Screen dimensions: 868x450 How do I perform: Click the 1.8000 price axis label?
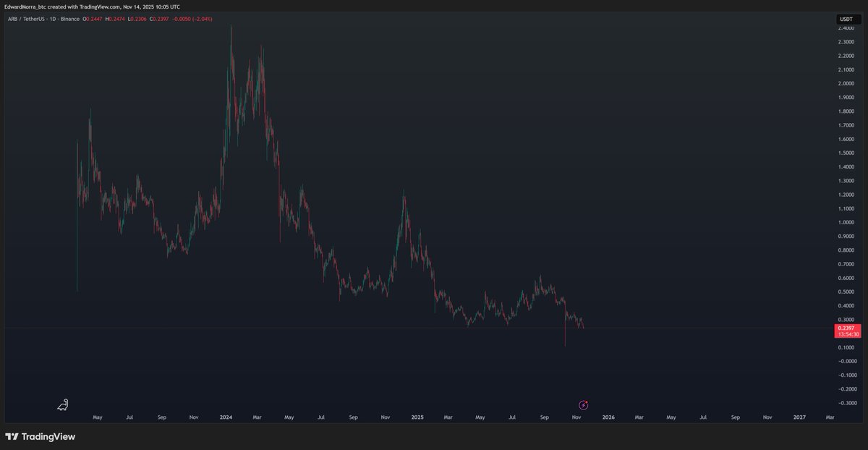tap(847, 111)
